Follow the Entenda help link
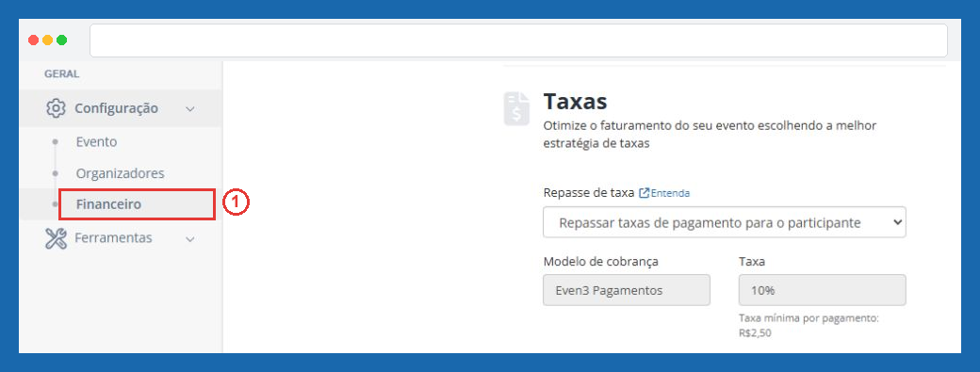The height and width of the screenshot is (372, 980). tap(670, 193)
